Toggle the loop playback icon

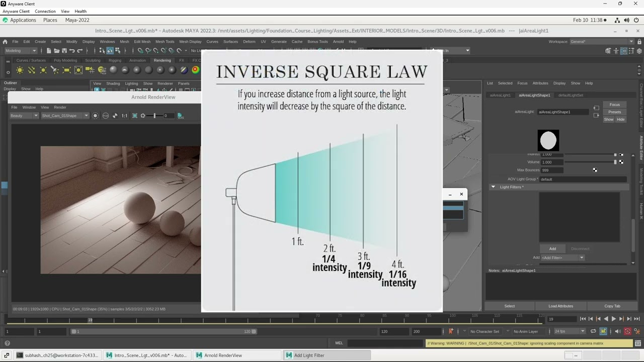[593, 331]
